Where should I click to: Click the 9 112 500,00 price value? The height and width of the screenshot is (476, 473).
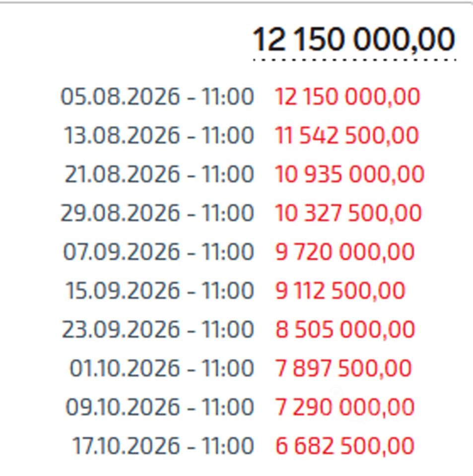pos(340,291)
